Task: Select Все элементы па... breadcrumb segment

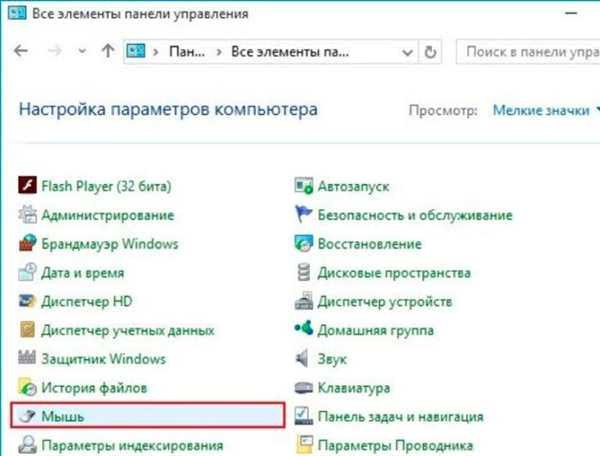Action: [290, 51]
